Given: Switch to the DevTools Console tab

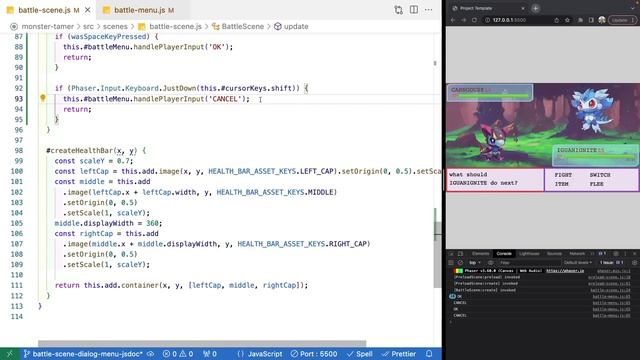Looking at the screenshot, I should click(x=504, y=253).
